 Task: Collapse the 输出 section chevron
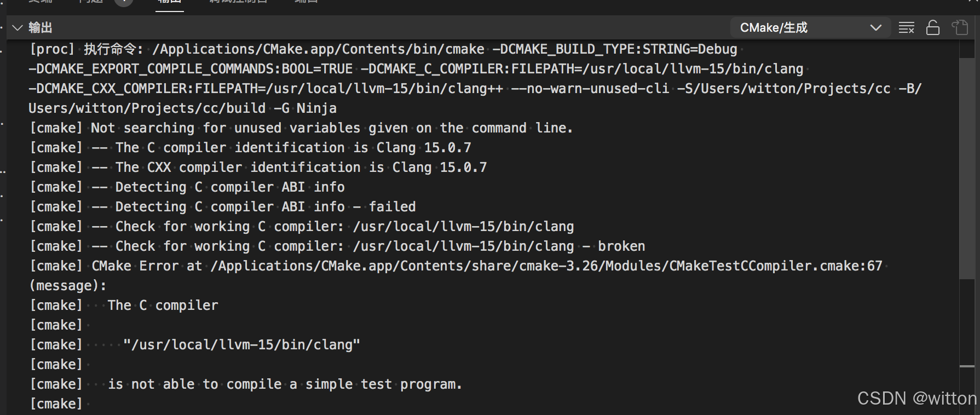[x=18, y=28]
